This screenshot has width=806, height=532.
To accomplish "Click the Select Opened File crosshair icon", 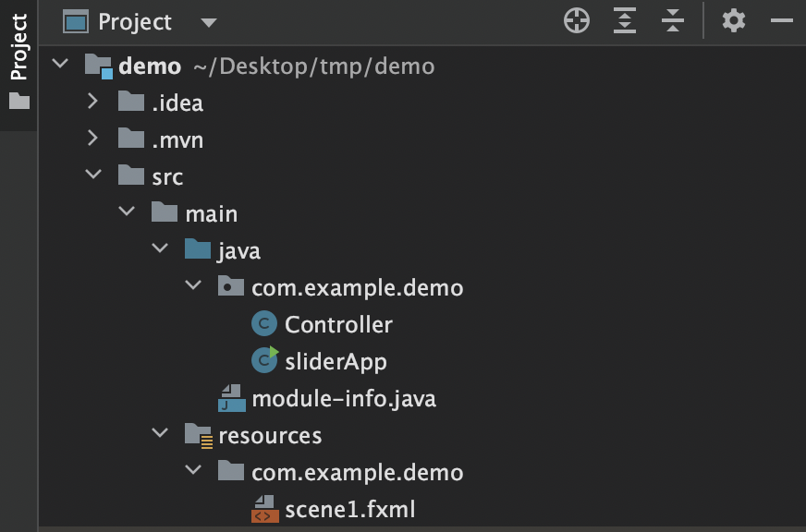I will point(577,21).
